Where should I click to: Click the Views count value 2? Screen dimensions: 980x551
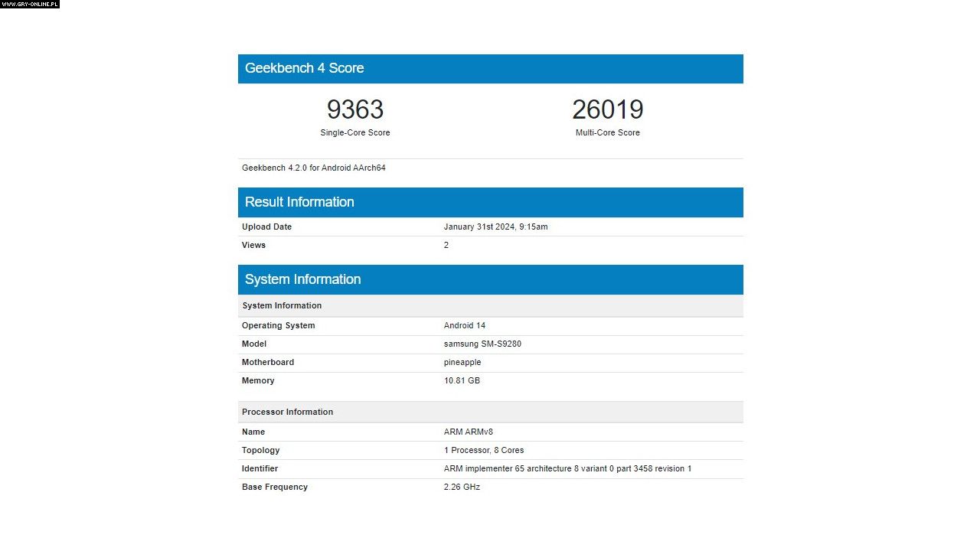[446, 246]
